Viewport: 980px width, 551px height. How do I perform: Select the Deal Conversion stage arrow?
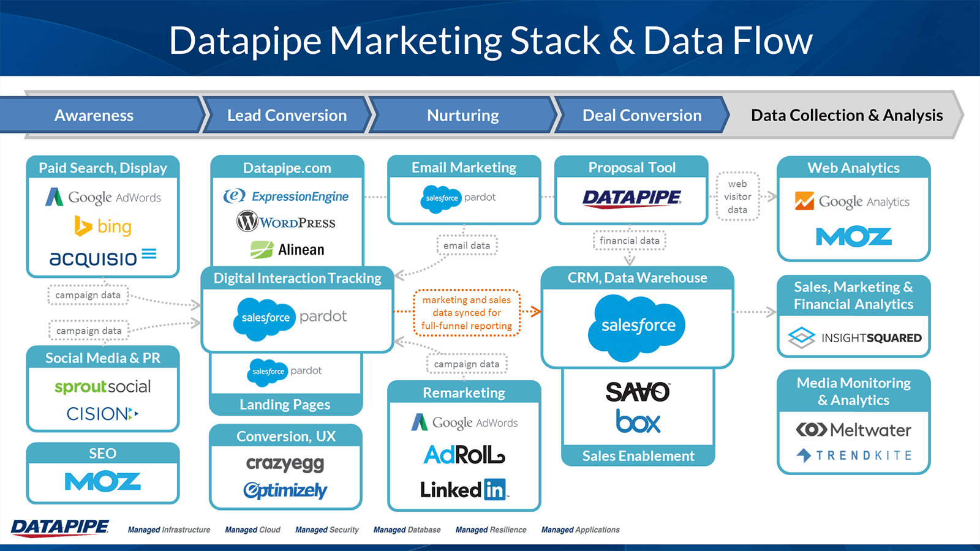(642, 115)
